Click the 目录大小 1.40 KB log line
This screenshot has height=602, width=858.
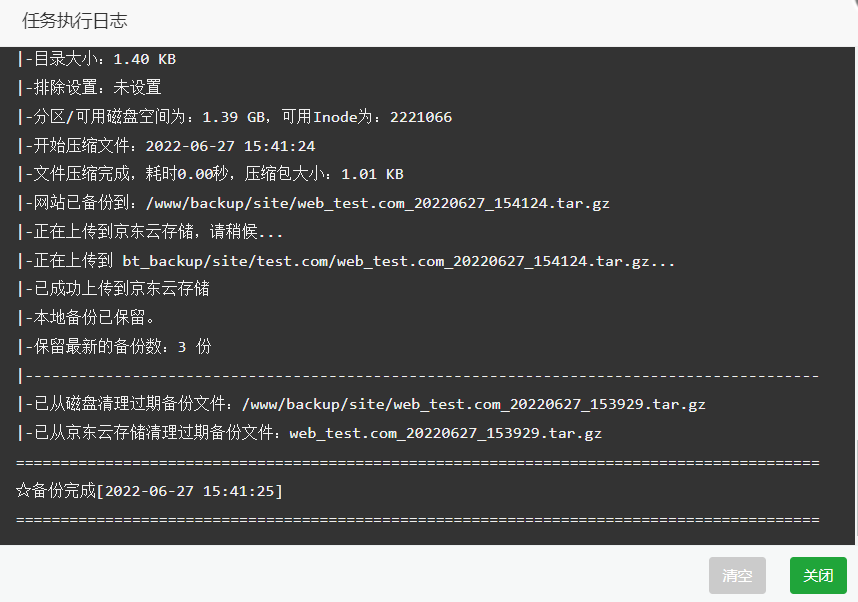pyautogui.click(x=96, y=59)
